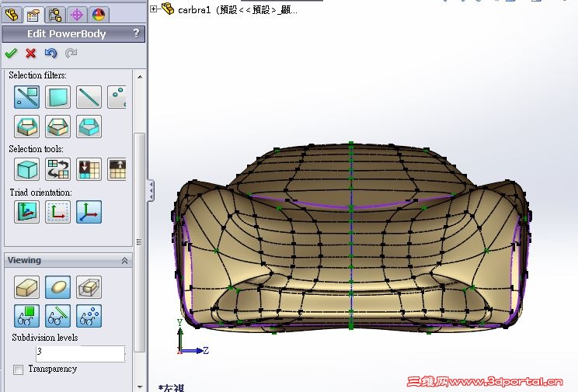Accept changes with the green checkmark
The width and height of the screenshot is (578, 392).
(x=11, y=54)
